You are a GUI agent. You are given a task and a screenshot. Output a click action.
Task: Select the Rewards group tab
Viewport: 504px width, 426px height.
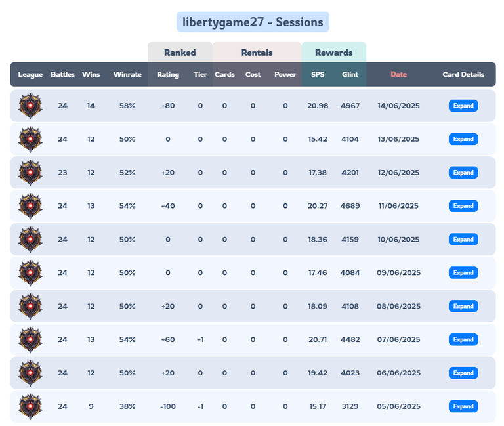coord(334,53)
